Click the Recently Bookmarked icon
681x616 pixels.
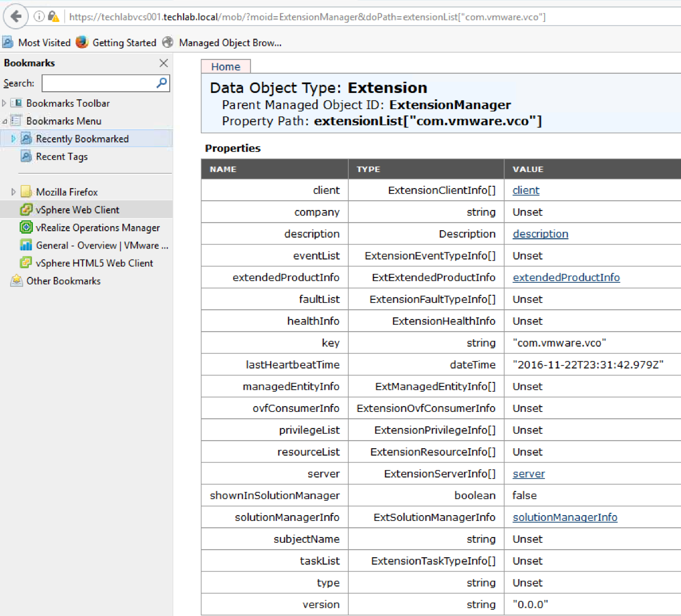[26, 139]
